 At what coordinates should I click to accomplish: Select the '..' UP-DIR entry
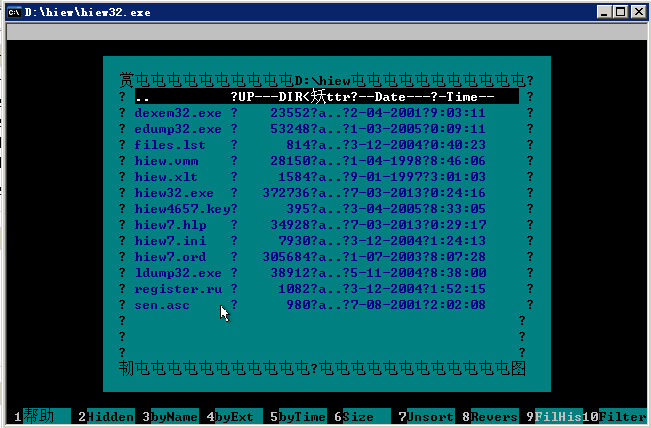[x=327, y=97]
